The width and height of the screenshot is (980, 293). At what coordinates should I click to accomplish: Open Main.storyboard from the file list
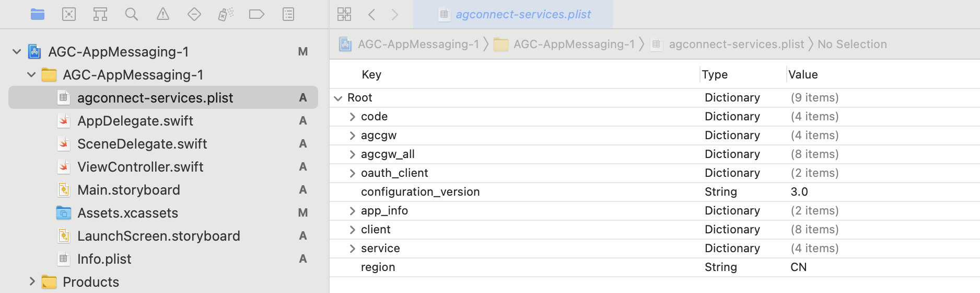129,190
